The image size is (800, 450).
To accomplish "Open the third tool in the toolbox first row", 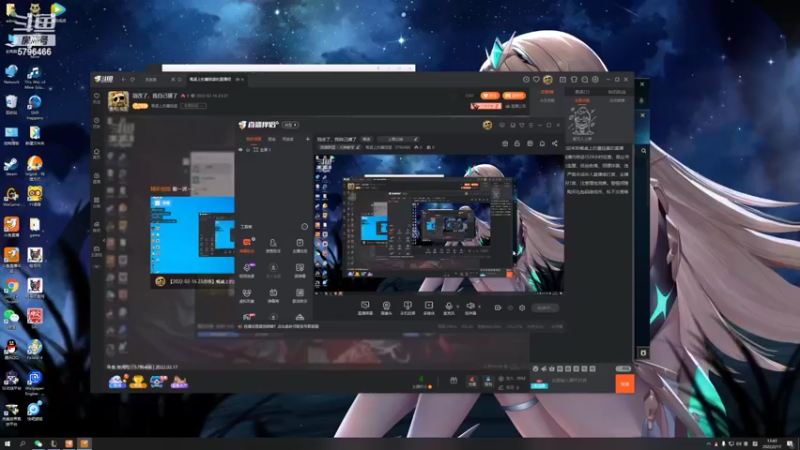I will point(299,245).
